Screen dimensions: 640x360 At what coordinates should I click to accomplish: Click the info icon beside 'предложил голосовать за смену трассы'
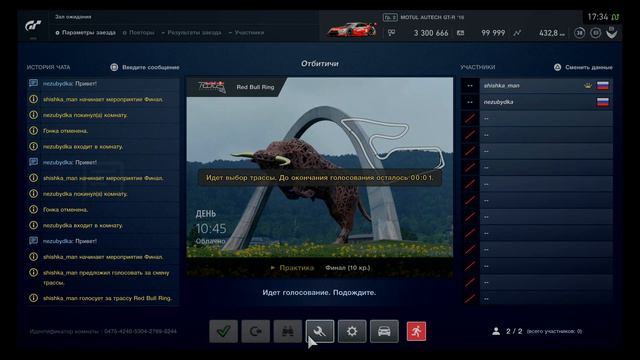point(33,272)
